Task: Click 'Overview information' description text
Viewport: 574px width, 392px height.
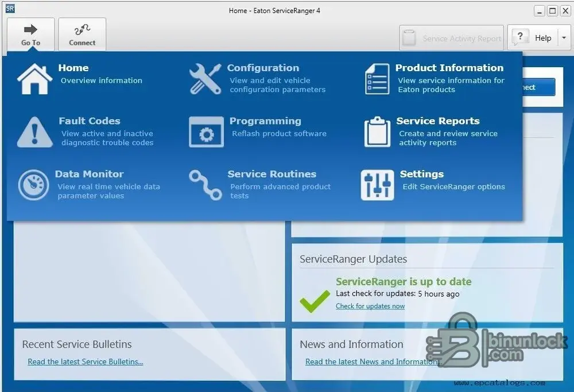Action: coord(102,80)
